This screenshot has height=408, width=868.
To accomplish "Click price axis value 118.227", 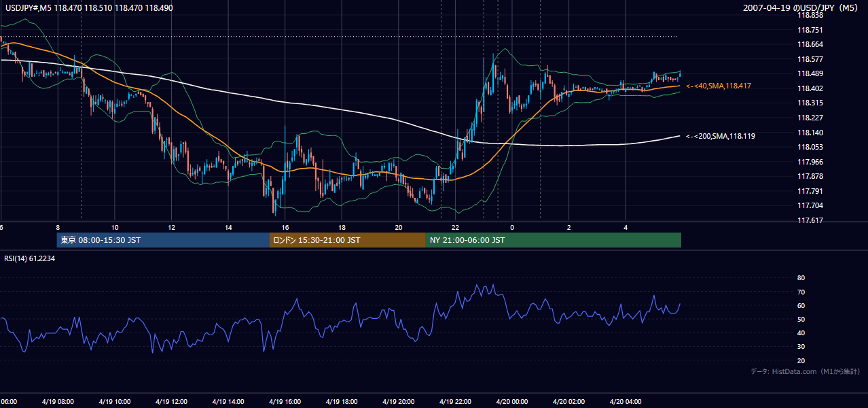I will tap(810, 118).
